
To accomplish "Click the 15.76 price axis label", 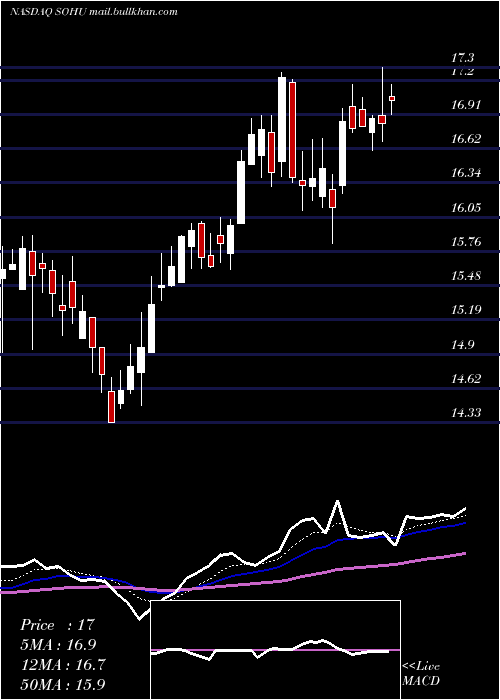I will [x=466, y=242].
